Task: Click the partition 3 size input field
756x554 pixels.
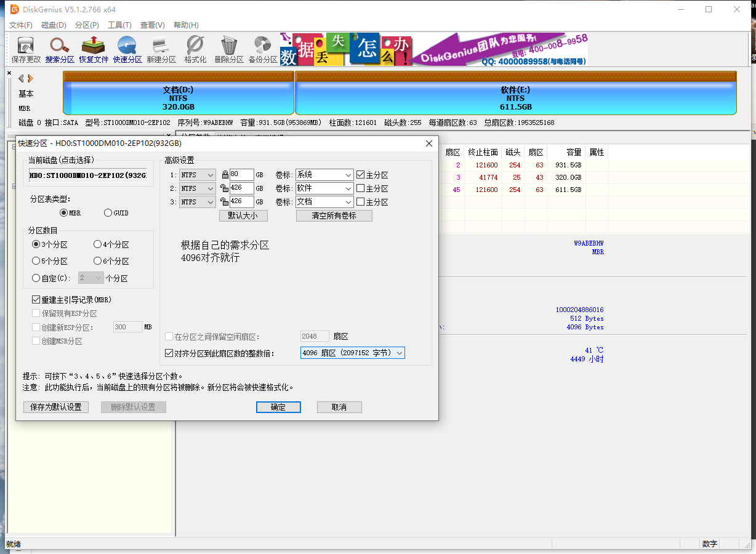Action: point(241,202)
